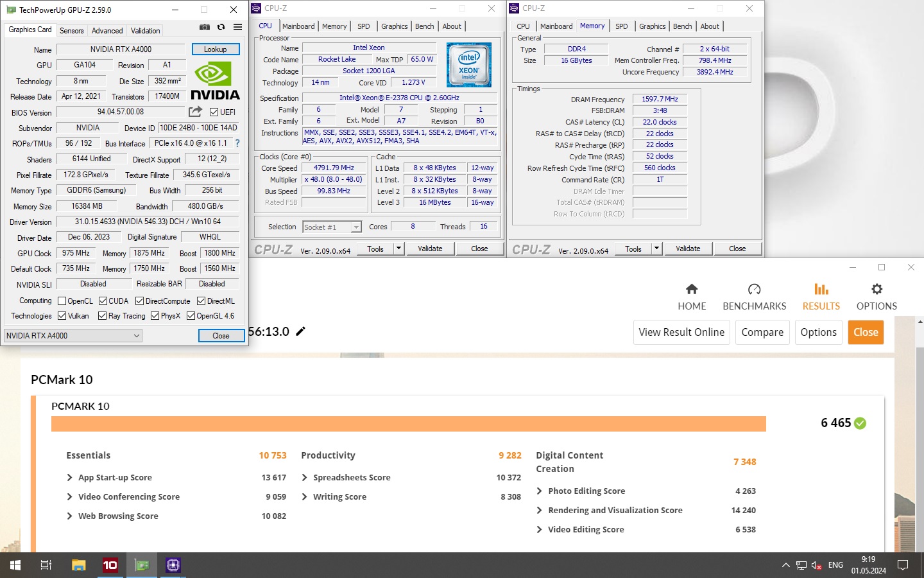Click View Result Online button
Viewport: 924px width, 578px height.
click(x=681, y=332)
